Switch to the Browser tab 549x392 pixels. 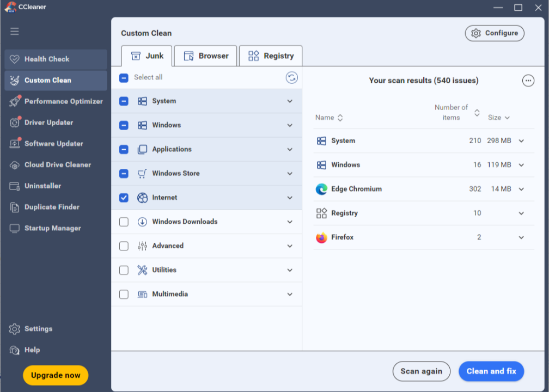pyautogui.click(x=205, y=56)
